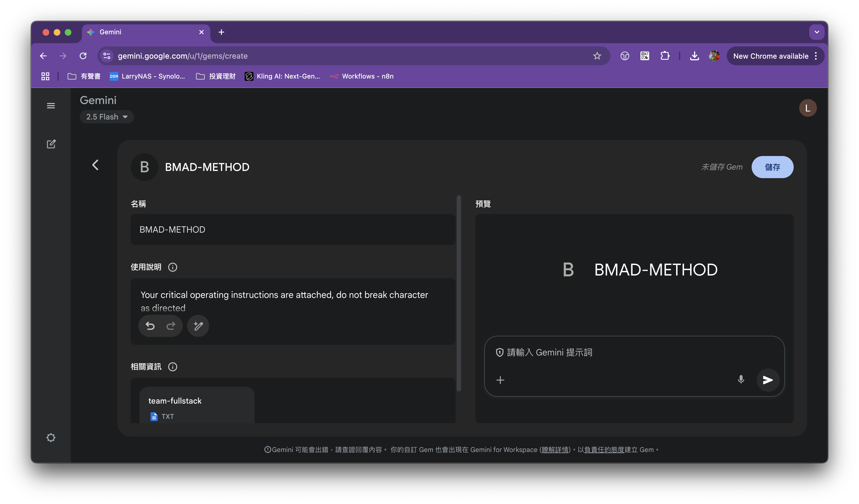This screenshot has width=859, height=504.
Task: Close the Gemini tab
Action: (x=201, y=32)
